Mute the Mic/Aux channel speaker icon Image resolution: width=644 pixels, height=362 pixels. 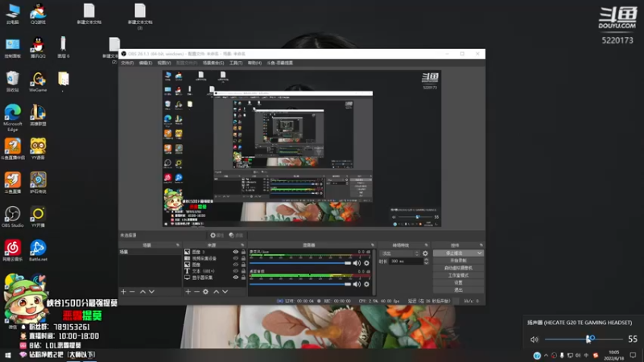click(x=357, y=263)
